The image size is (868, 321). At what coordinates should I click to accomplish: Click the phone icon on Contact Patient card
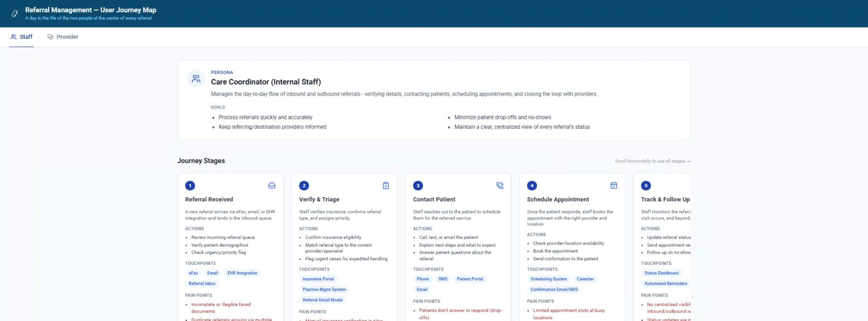point(500,185)
